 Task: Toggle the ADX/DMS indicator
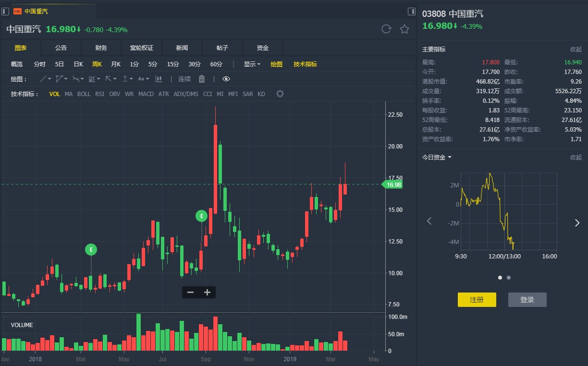pyautogui.click(x=186, y=94)
